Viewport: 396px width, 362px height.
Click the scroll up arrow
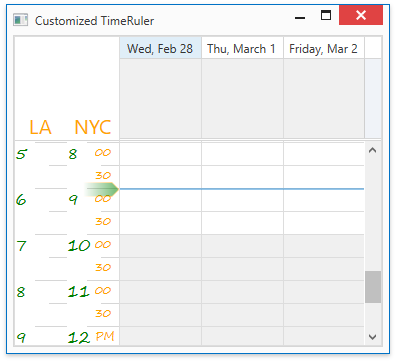pyautogui.click(x=373, y=150)
